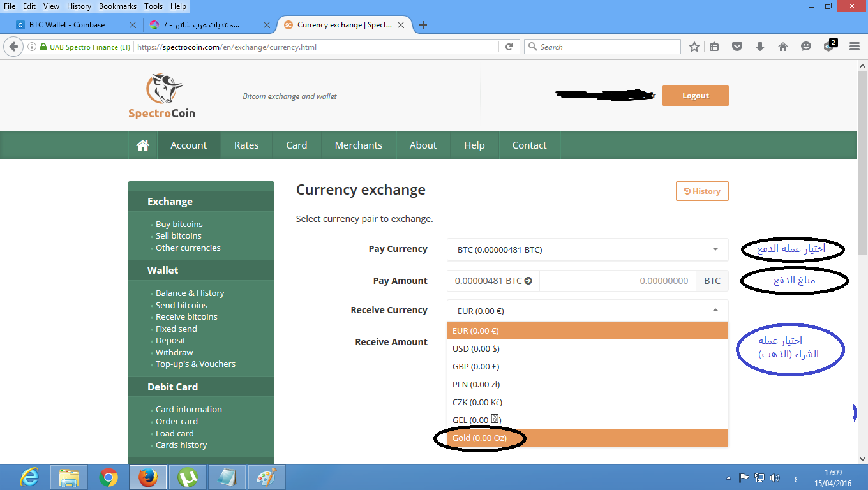Open the notepad app in the taskbar
868x490 pixels.
227,477
